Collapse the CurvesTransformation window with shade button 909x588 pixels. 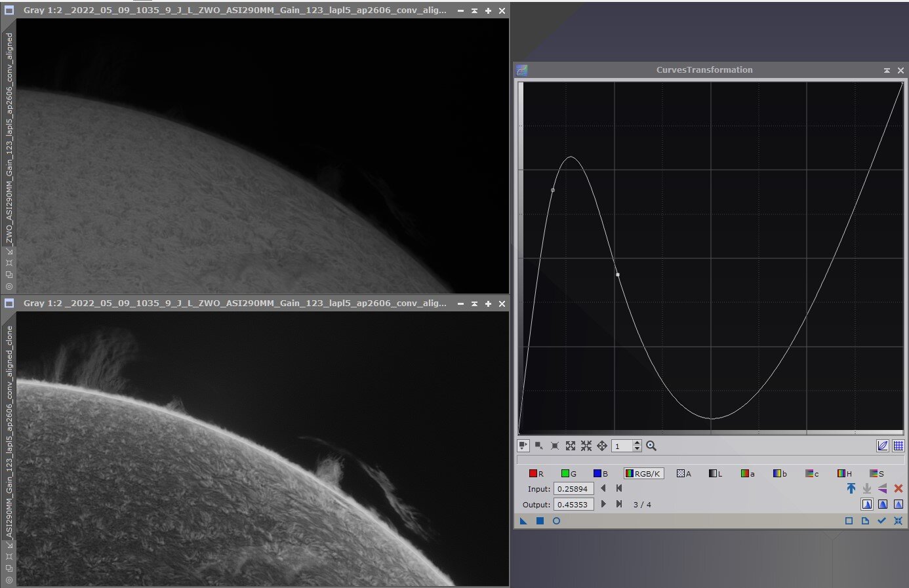887,70
